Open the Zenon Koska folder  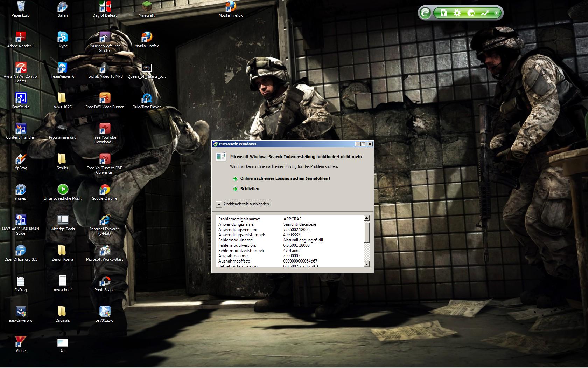(63, 251)
